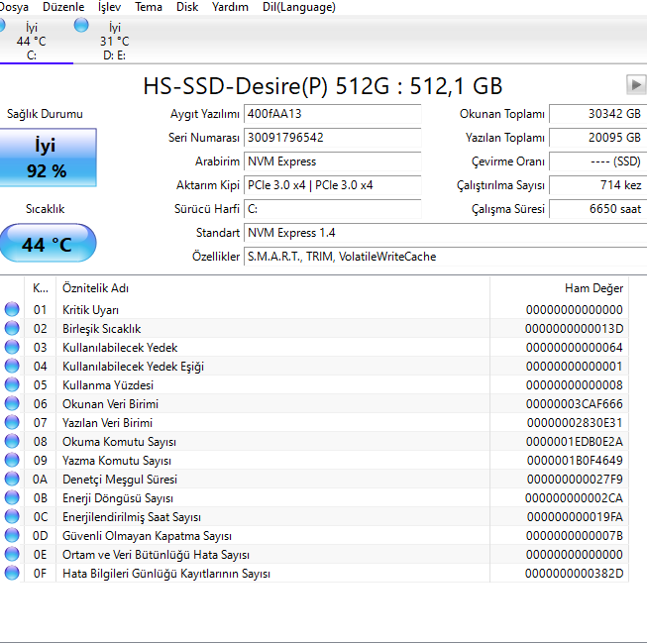Click the status dot for Kullanılabilecek Yedek Eşiği
This screenshot has height=644, width=647.
(x=12, y=366)
